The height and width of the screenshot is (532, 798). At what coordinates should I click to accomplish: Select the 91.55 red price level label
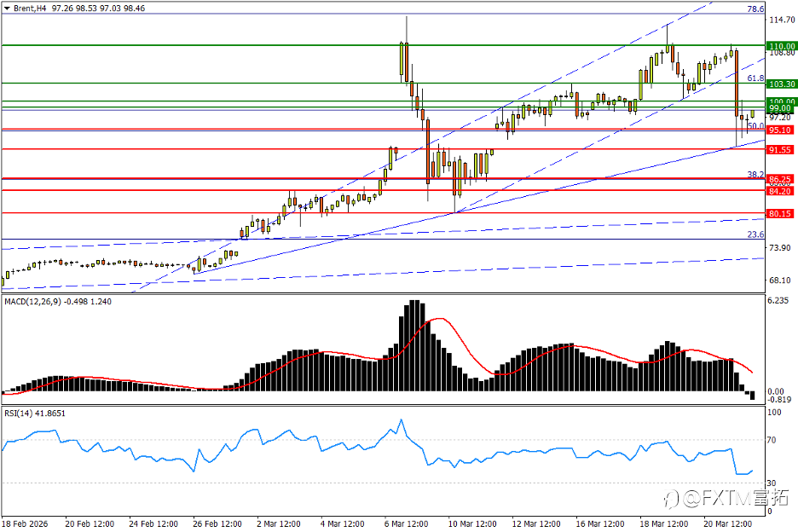pyautogui.click(x=780, y=150)
